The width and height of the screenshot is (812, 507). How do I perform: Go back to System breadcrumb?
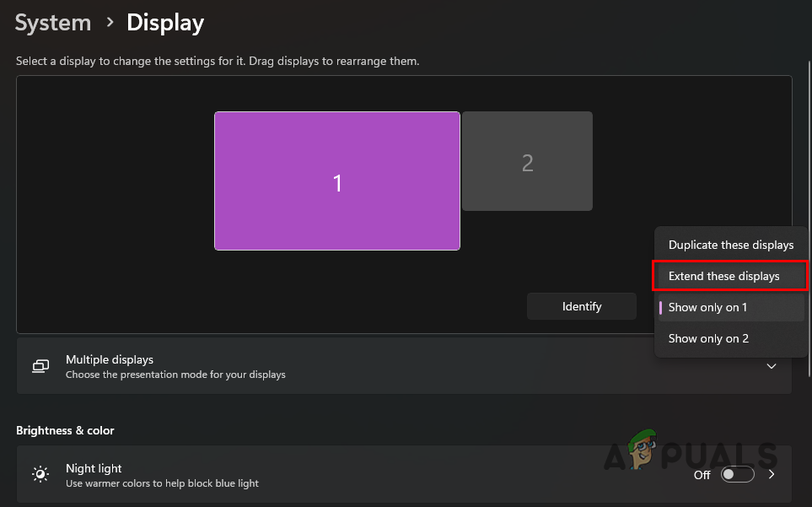[x=53, y=23]
